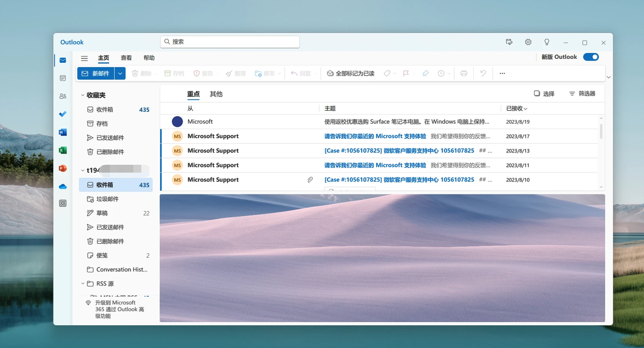Open the 垃圾邮件 Junk folder
Image resolution: width=644 pixels, height=348 pixels.
click(x=116, y=199)
